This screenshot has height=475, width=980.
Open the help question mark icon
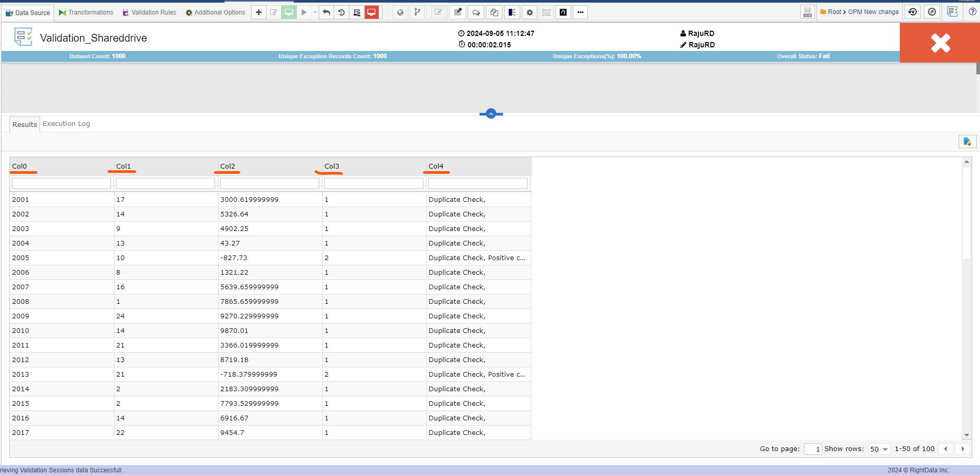[972, 12]
